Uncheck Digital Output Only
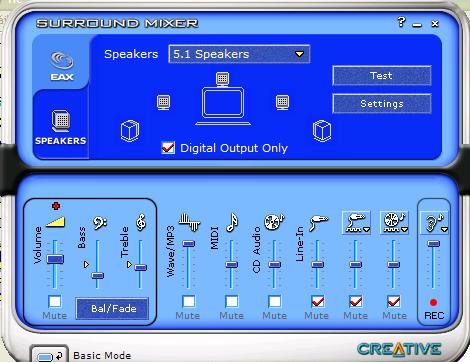 168,148
